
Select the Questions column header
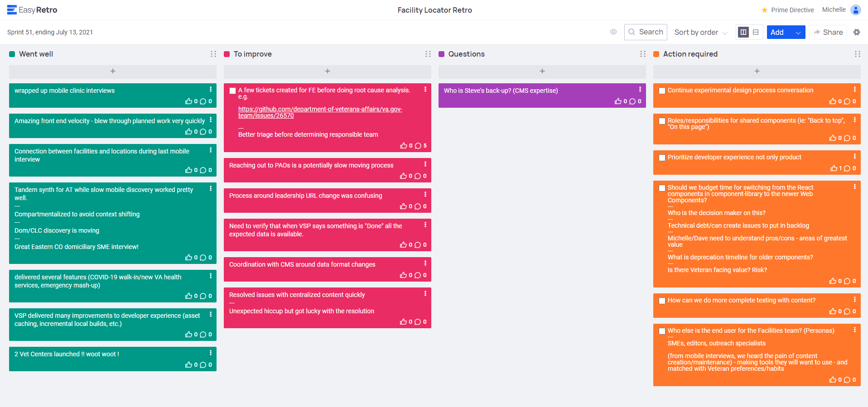pyautogui.click(x=466, y=54)
